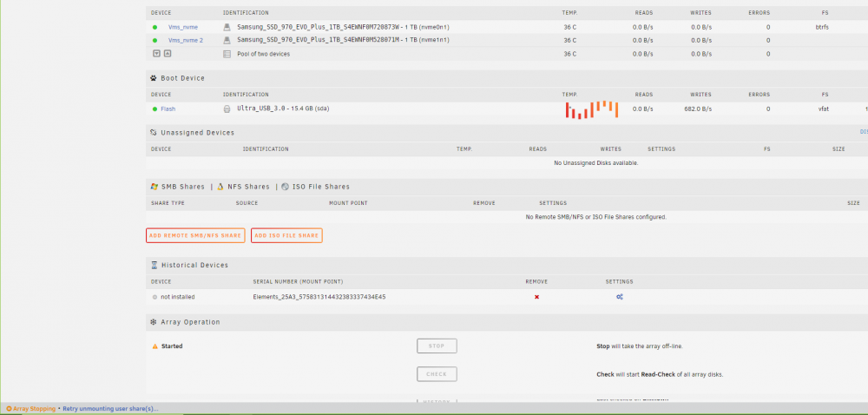Screen dimensions: 868x415
Task: Open the Flash boot device link
Action: click(x=168, y=109)
